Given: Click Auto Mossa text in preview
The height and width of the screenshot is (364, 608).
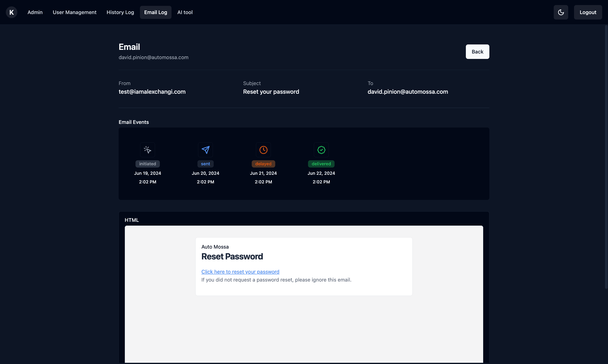Looking at the screenshot, I should (x=215, y=247).
